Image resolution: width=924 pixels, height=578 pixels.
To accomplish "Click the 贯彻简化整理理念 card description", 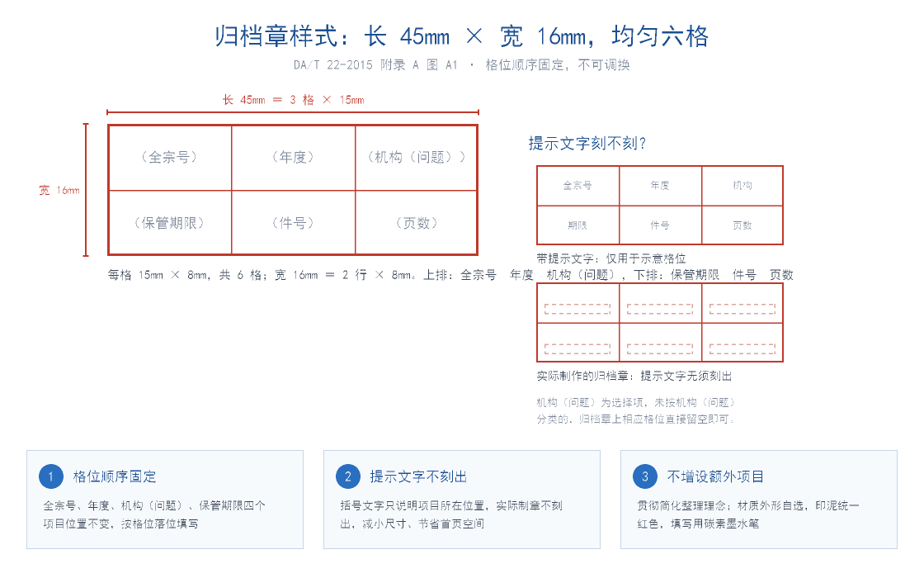I will (748, 514).
